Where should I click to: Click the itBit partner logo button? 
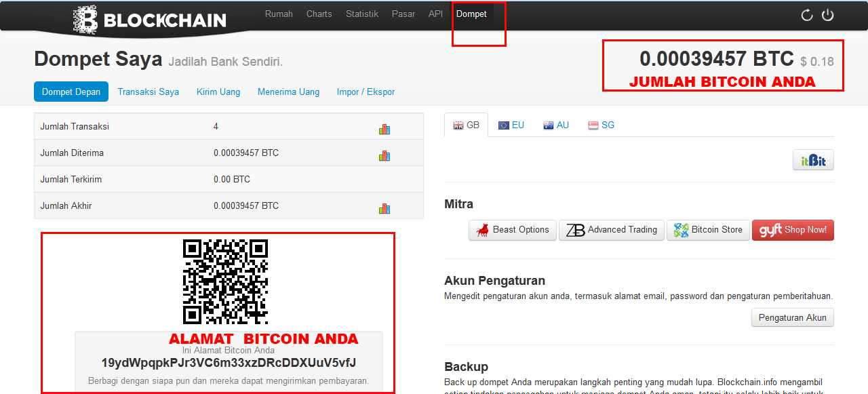point(813,160)
